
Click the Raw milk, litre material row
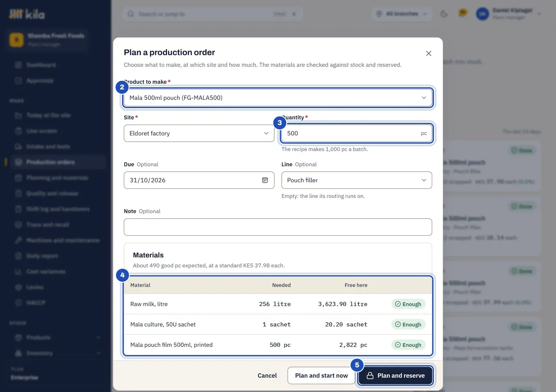(x=278, y=304)
